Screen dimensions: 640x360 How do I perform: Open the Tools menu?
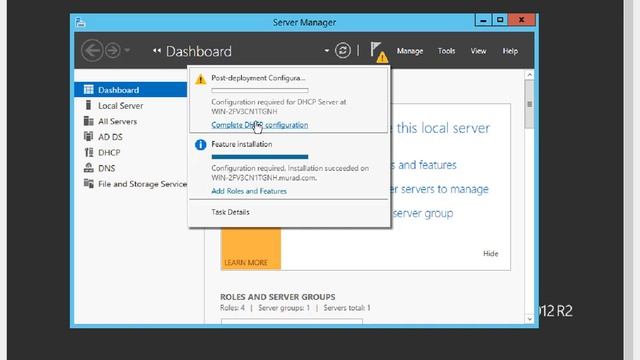pyautogui.click(x=446, y=51)
